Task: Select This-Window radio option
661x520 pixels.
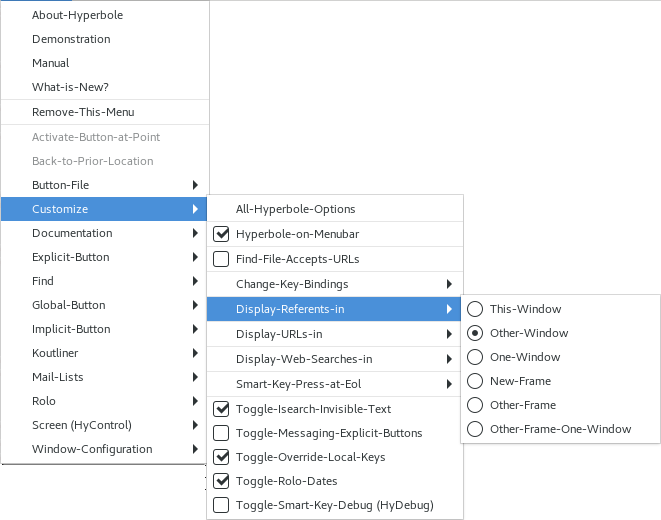Action: coord(475,309)
